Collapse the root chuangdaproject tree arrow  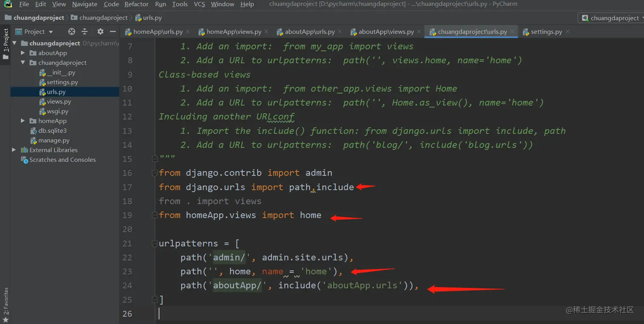(14, 43)
